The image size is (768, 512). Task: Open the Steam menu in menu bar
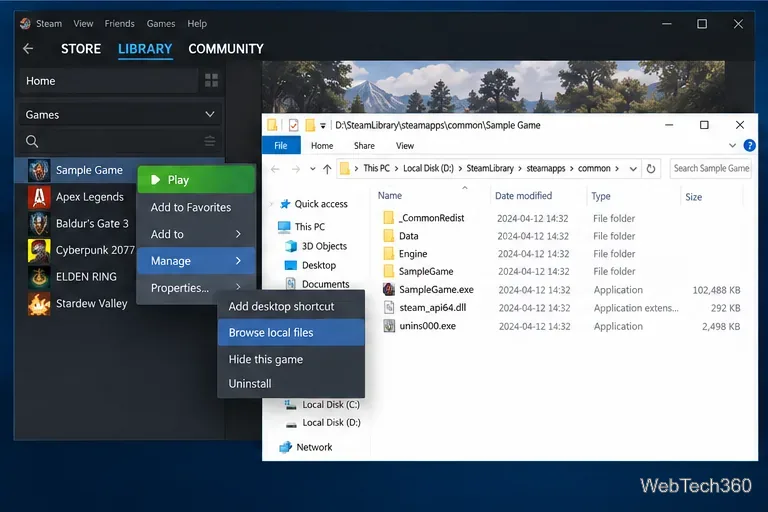tap(49, 24)
